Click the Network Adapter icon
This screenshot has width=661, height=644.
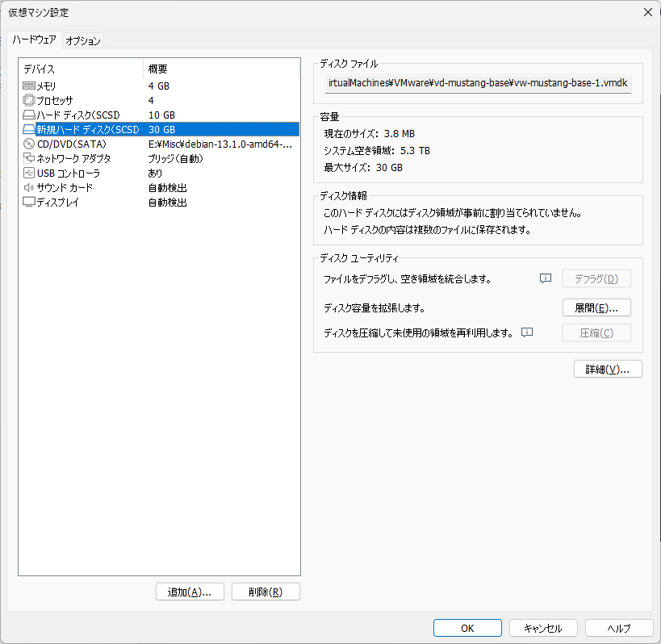[29, 158]
